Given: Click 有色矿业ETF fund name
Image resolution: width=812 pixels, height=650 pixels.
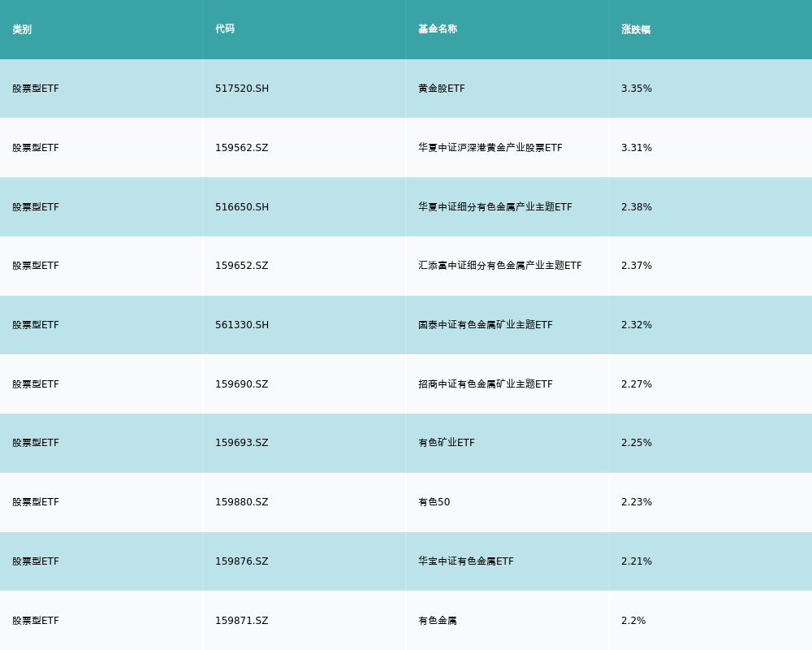Looking at the screenshot, I should tap(447, 443).
